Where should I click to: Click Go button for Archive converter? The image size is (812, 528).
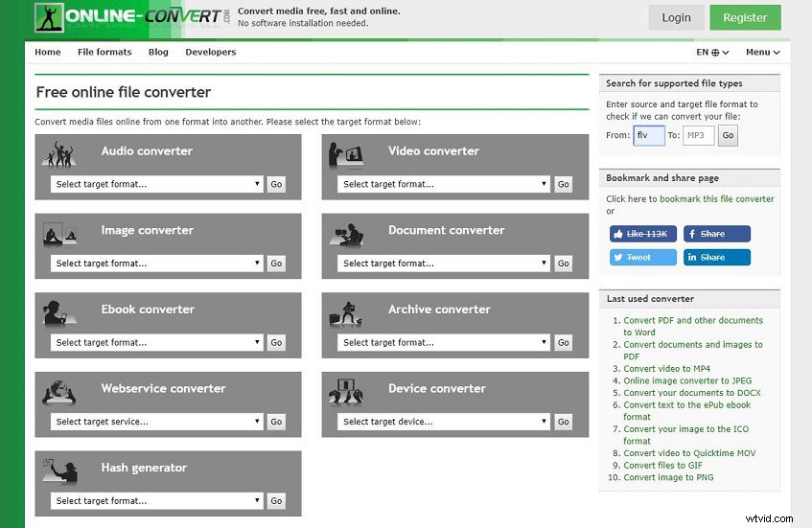coord(564,343)
